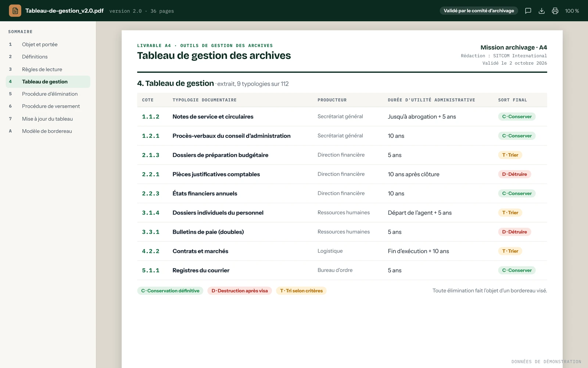Viewport: 588px width, 368px height.
Task: Open the 'Définitions' section in sommaire
Action: (48, 57)
